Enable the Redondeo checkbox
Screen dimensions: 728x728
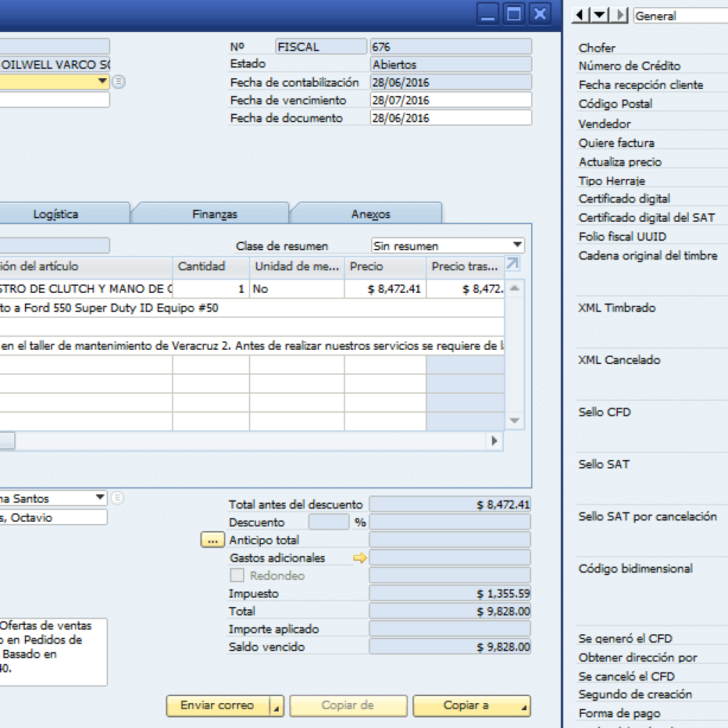(x=237, y=575)
